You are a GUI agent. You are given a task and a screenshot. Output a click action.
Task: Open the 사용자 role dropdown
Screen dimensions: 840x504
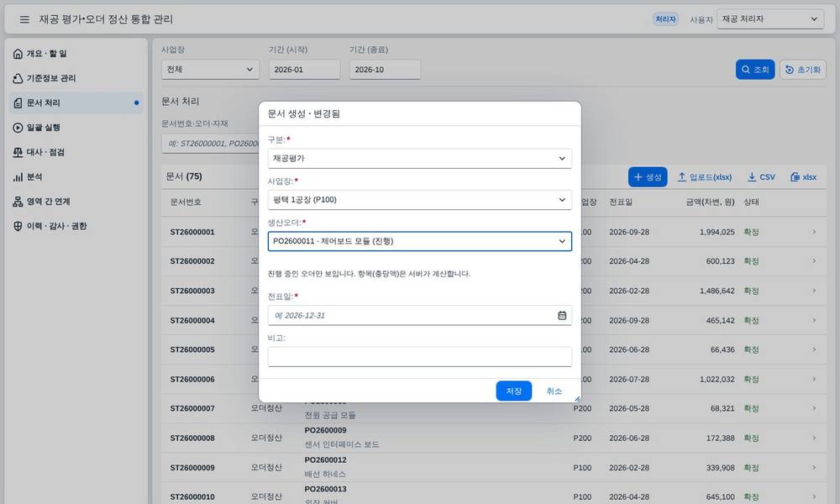[x=769, y=19]
